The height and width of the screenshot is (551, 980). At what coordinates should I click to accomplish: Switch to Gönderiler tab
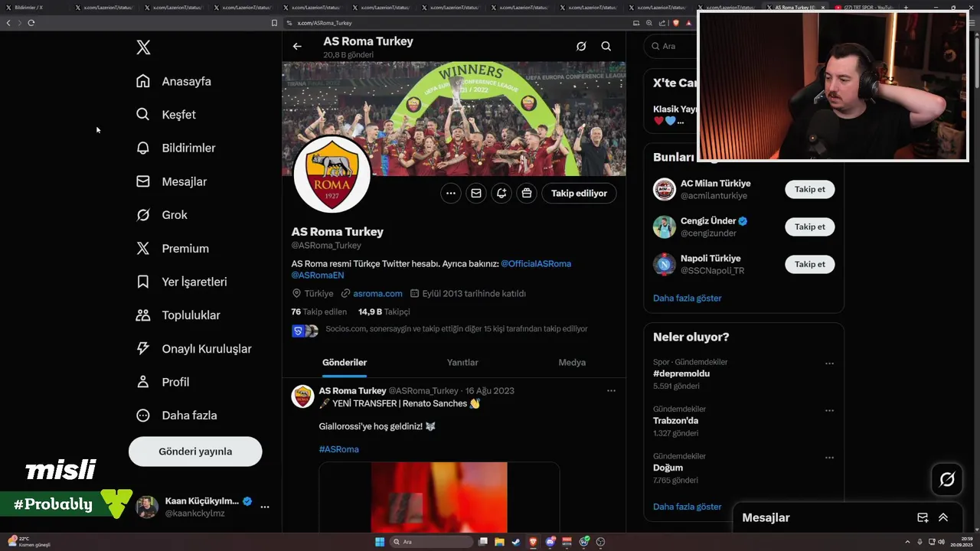click(x=345, y=363)
